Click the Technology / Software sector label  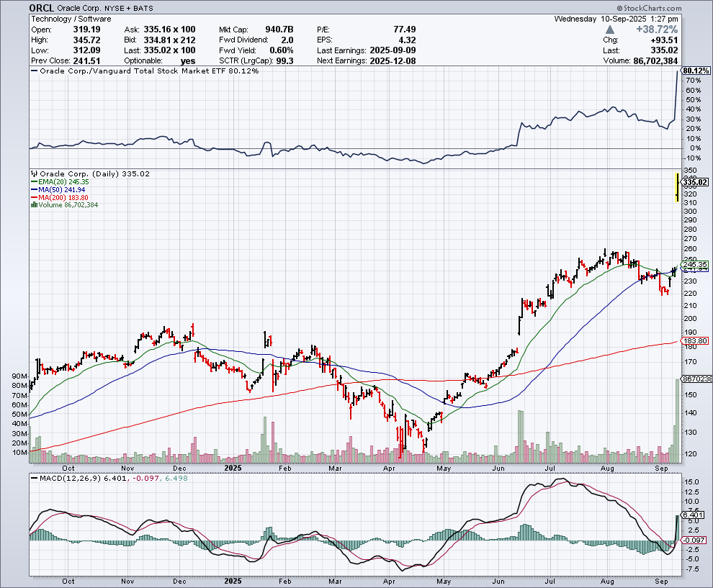tap(71, 19)
